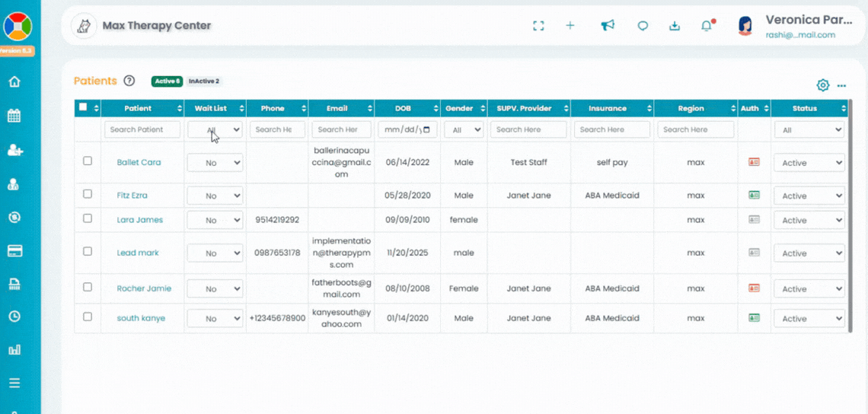Open the settings gear above table

(822, 85)
